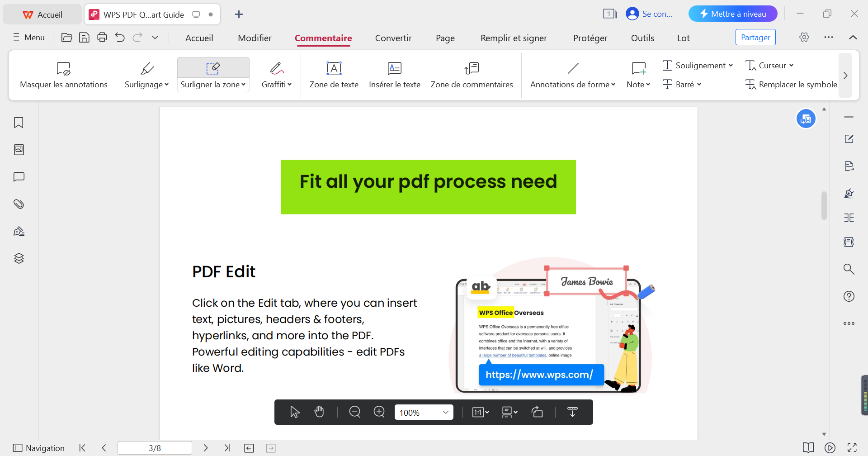Choose the Insérer le texte tool
Viewport: 868px width, 456px height.
(395, 75)
